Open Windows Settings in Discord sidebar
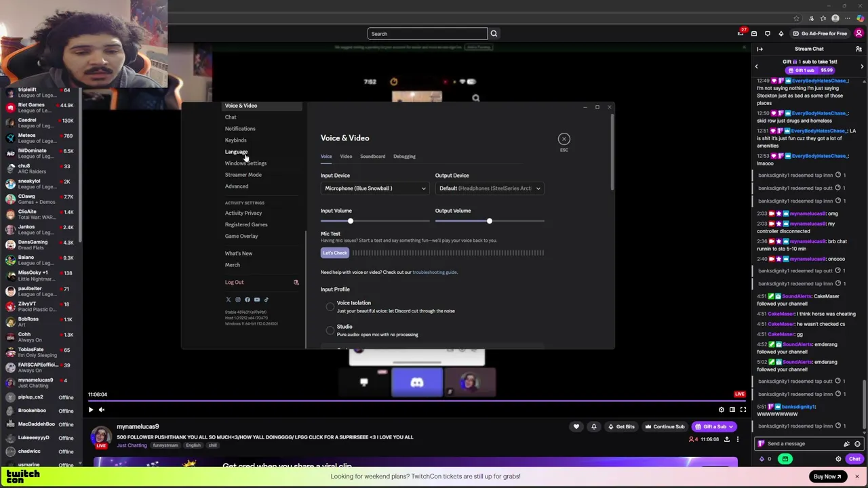Screen dimensions: 868x488 point(245,163)
